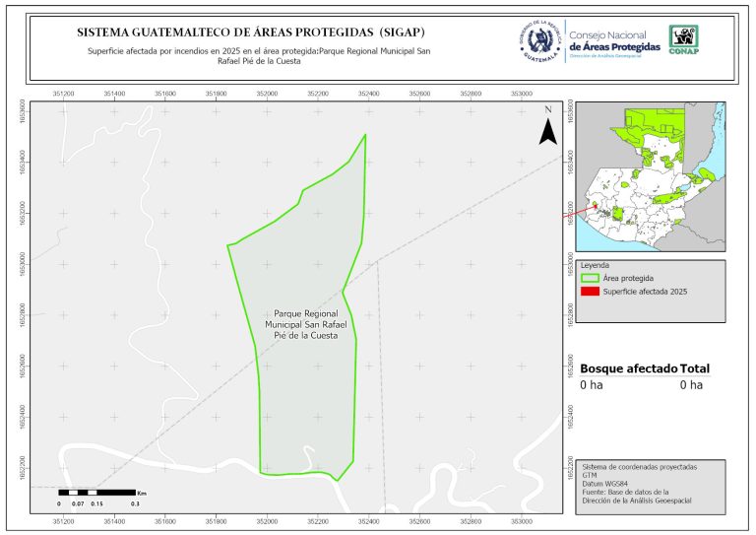Click the Parque Regional Municipal San Rafael label
This screenshot has width=756, height=535.
click(305, 323)
